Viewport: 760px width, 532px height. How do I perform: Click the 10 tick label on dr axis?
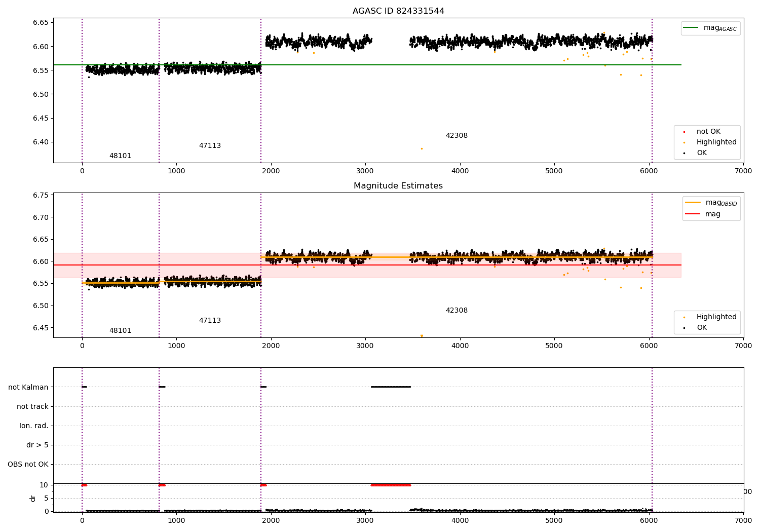pos(44,485)
